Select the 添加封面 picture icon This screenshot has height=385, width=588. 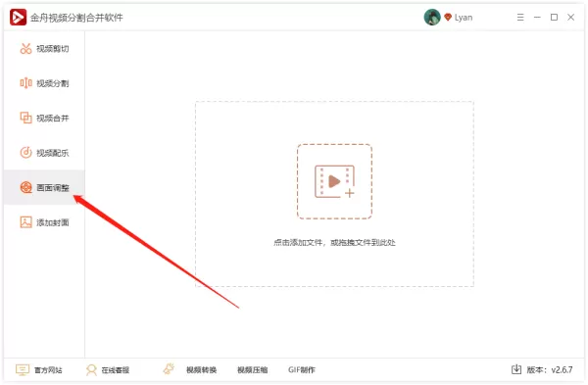tap(25, 222)
